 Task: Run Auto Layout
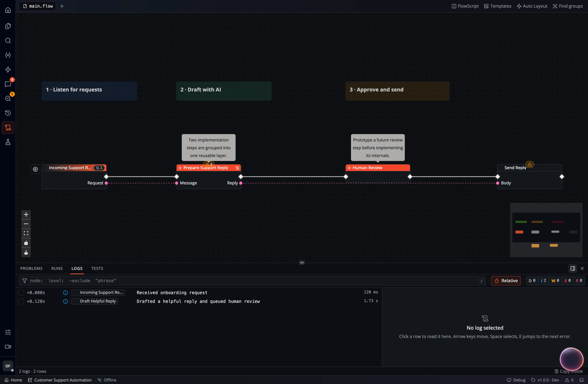[x=532, y=6]
